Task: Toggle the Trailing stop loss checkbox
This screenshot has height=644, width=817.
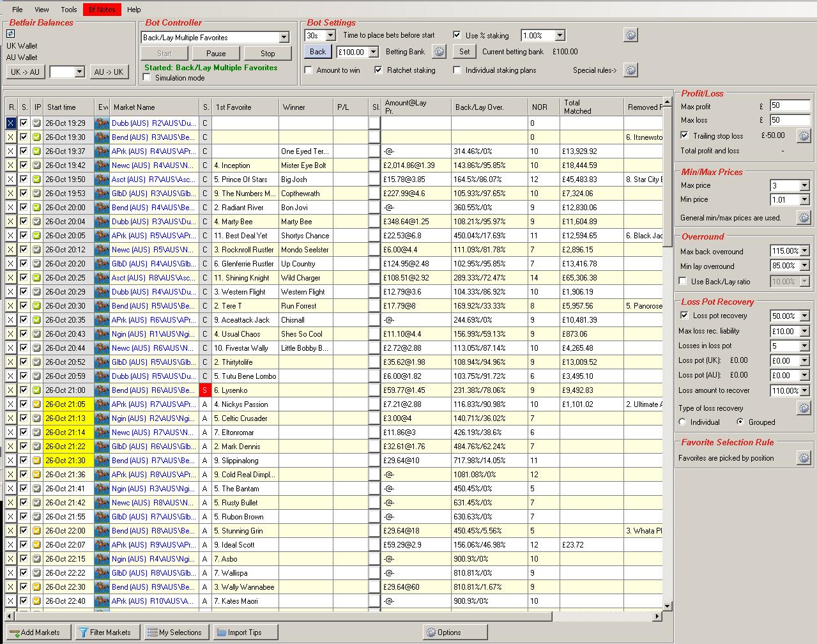Action: 684,135
